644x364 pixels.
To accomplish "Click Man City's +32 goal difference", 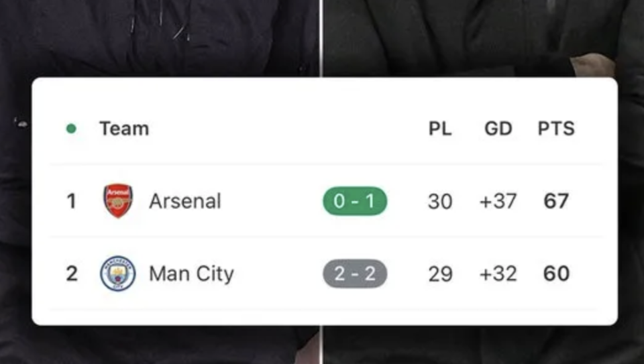I will (498, 274).
